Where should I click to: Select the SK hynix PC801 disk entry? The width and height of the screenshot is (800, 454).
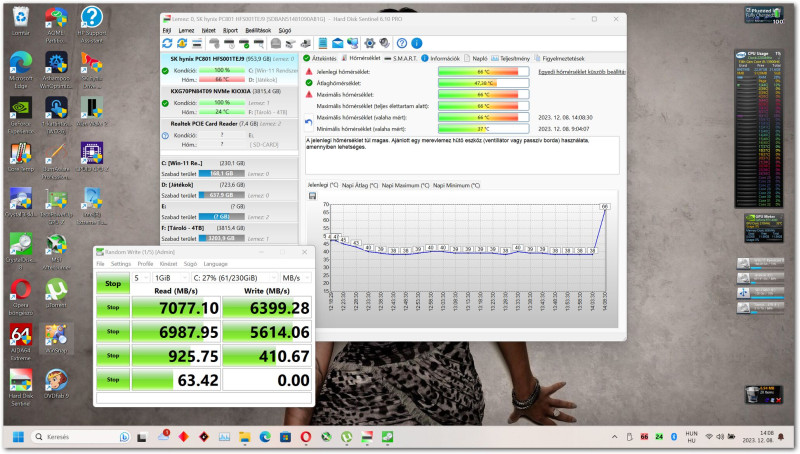point(229,69)
